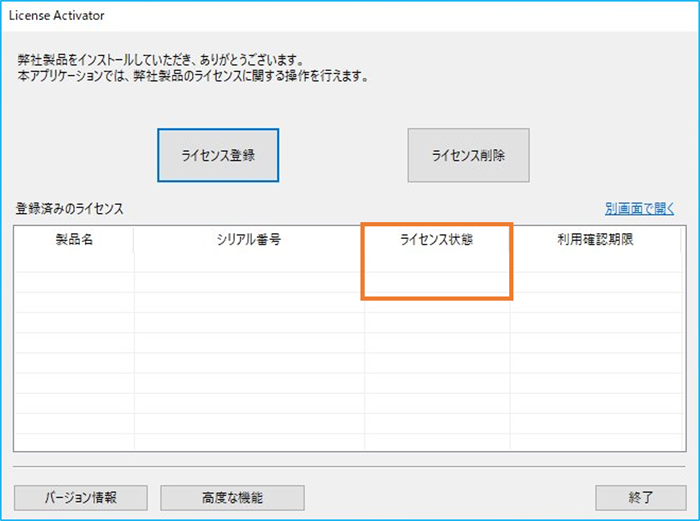Click the 登録済みのライセンス label
Screen dimensions: 700x521
[x=70, y=209]
